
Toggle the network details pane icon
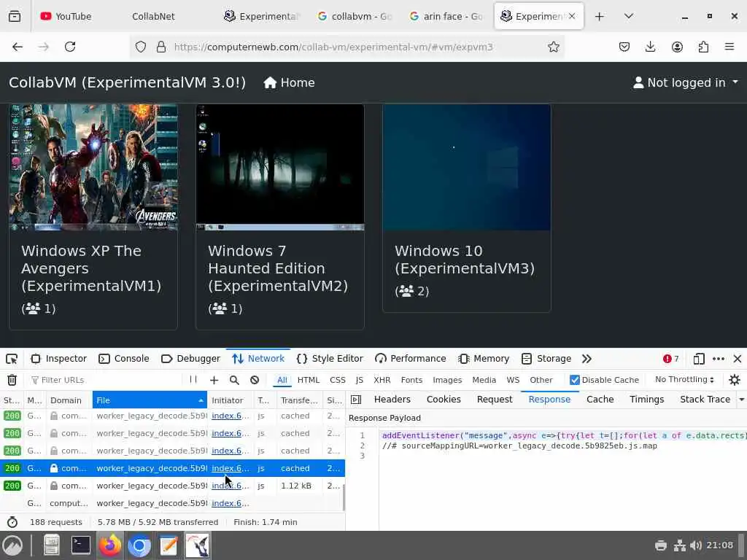[x=356, y=400]
